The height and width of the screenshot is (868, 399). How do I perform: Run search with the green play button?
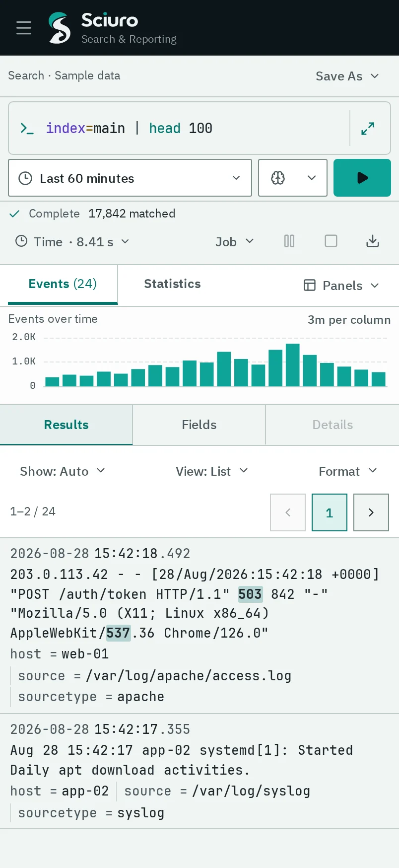click(362, 178)
